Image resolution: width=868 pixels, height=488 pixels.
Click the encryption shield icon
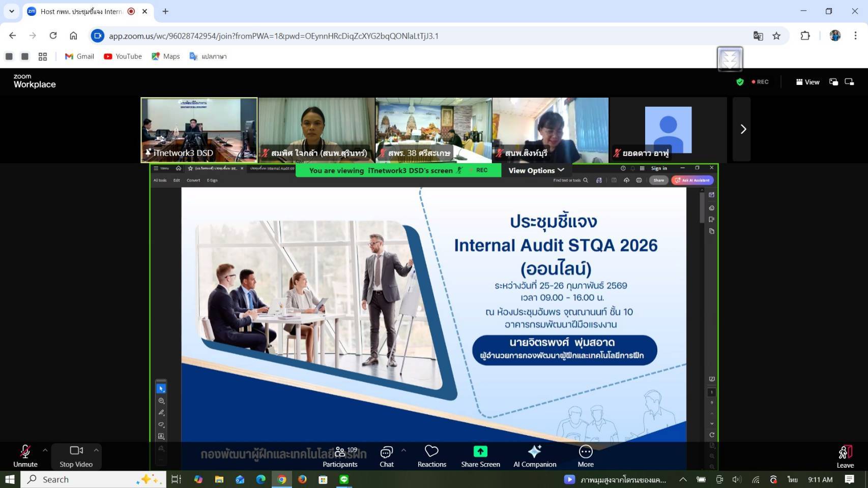coord(740,82)
